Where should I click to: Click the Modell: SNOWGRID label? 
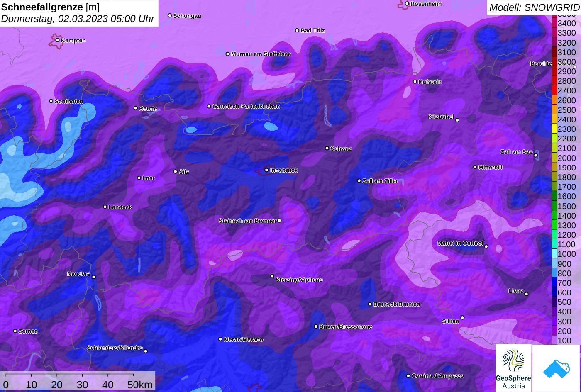click(x=534, y=7)
